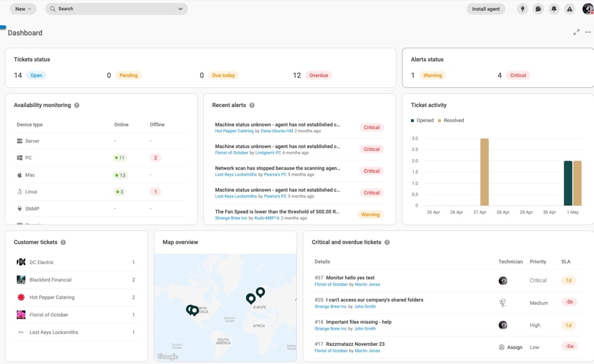Click the Critical badge on first alert

pyautogui.click(x=371, y=128)
